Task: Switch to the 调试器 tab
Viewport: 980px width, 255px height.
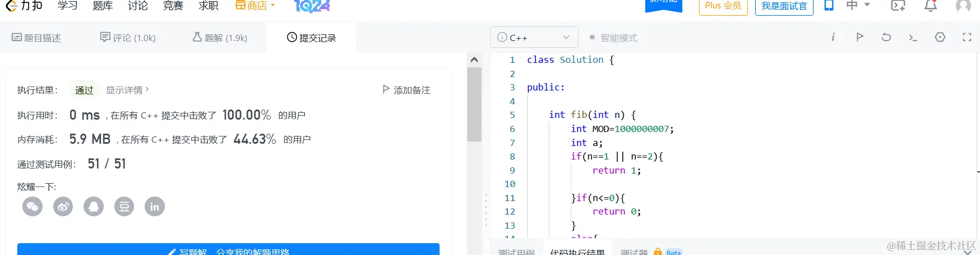Action: click(634, 252)
